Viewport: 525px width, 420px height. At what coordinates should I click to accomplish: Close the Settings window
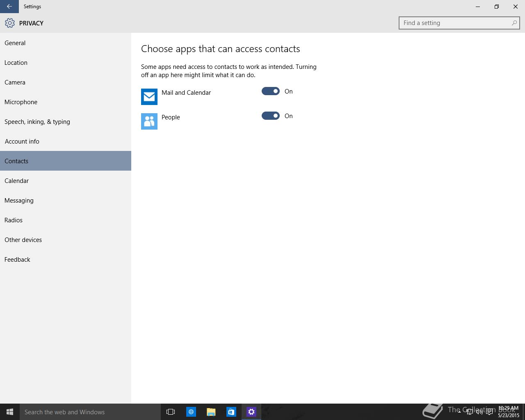[x=516, y=7]
